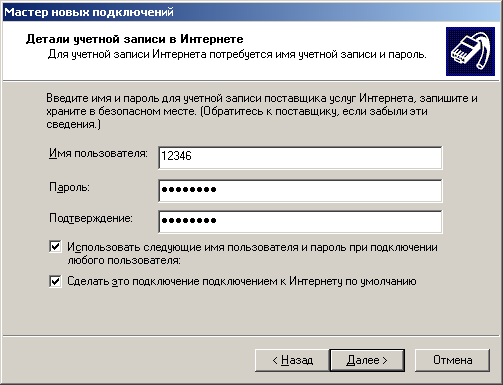Click the Пароль label text
Image resolution: width=503 pixels, height=385 pixels.
coord(69,187)
